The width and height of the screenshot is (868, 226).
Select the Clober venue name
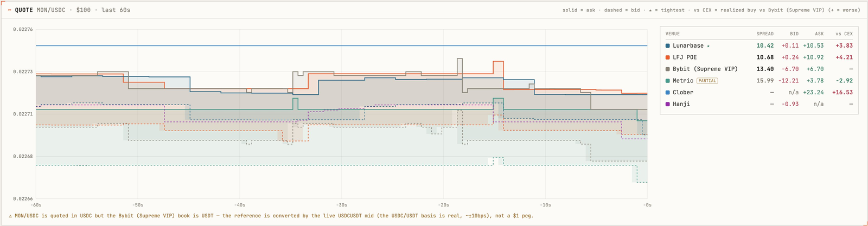683,93
